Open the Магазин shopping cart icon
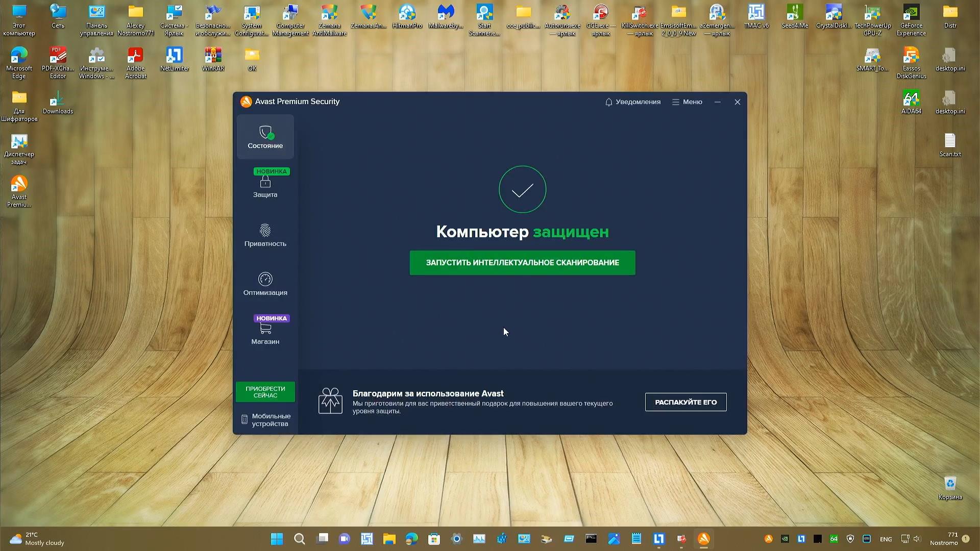The image size is (980, 551). pyautogui.click(x=265, y=329)
